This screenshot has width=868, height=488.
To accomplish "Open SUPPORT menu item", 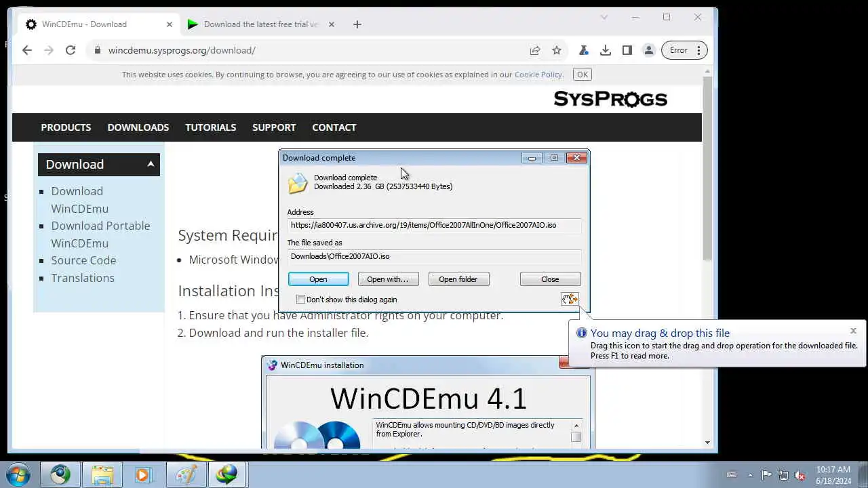I will coord(274,127).
